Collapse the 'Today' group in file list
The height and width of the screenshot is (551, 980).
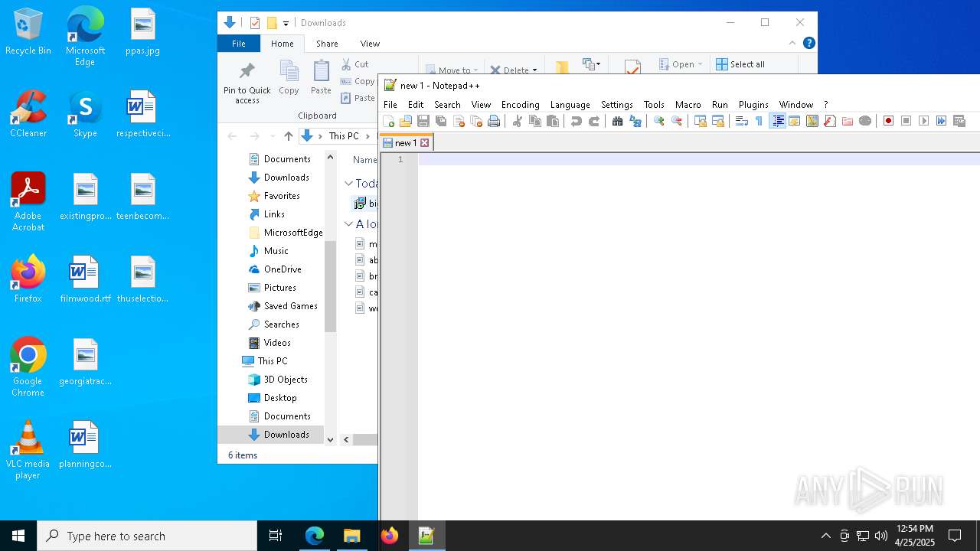(x=348, y=184)
